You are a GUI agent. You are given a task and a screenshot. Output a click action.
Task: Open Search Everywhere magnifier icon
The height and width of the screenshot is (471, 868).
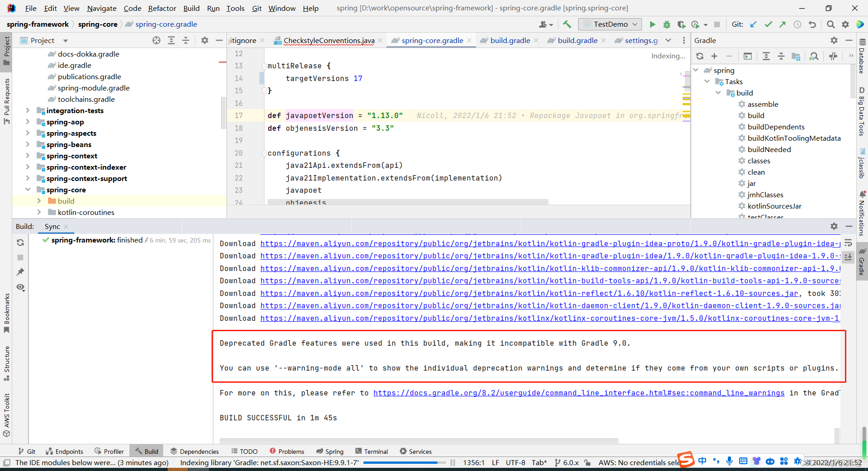831,24
